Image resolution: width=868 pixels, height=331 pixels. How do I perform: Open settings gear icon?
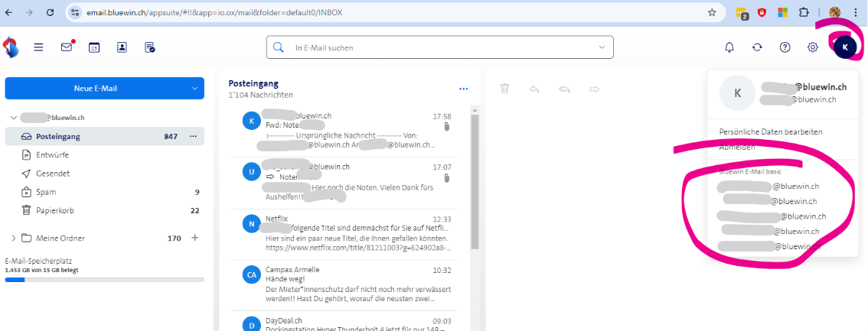point(813,47)
